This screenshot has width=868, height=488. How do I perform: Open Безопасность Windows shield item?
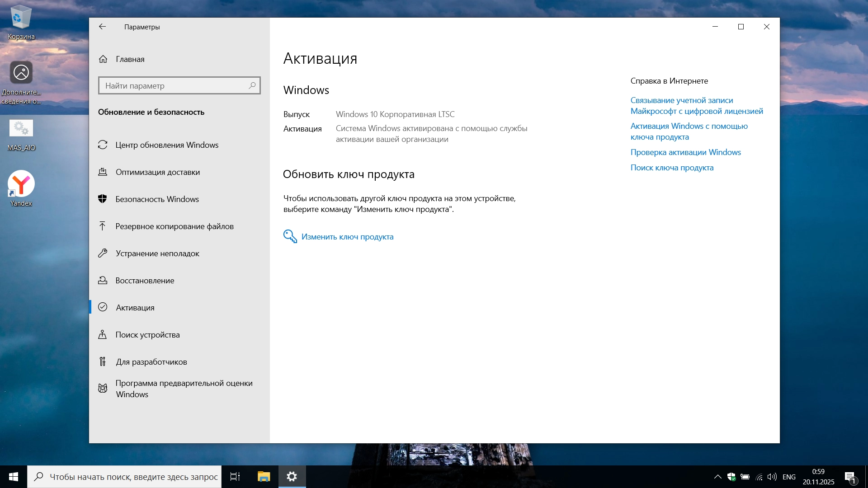(x=157, y=199)
